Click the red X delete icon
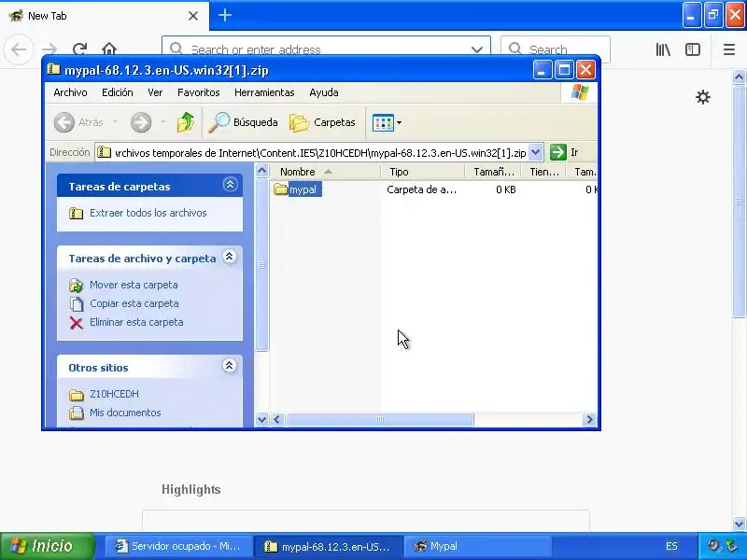This screenshot has width=747, height=560. 76,323
